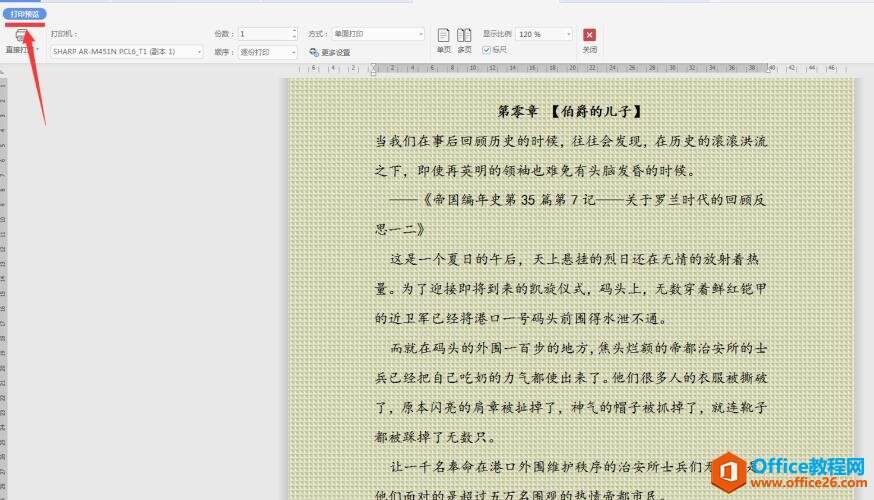Expand the direct print dropdown arrow
874x500 pixels.
click(37, 49)
